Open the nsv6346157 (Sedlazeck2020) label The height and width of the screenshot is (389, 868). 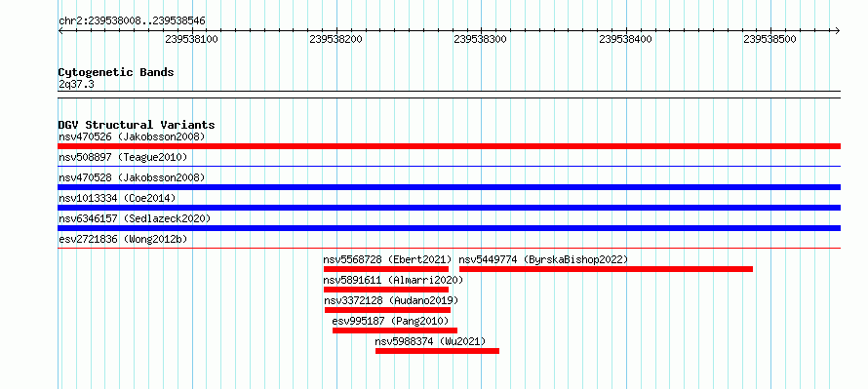pos(135,219)
